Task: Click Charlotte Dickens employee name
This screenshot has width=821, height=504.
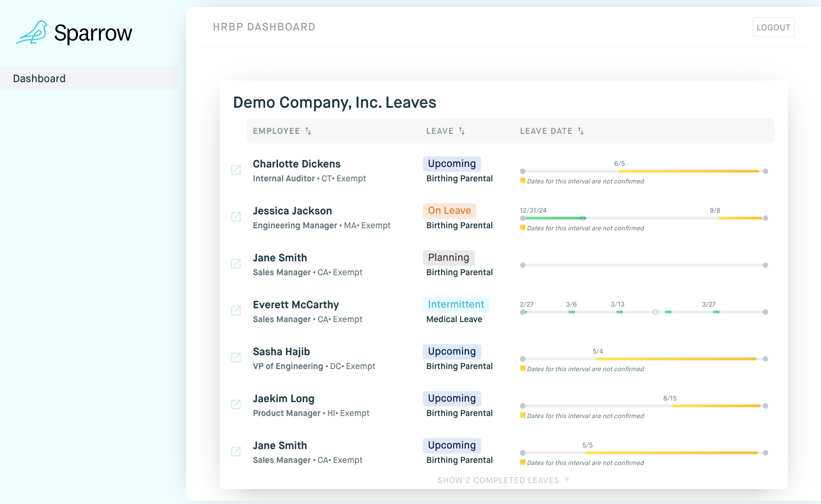Action: [297, 164]
